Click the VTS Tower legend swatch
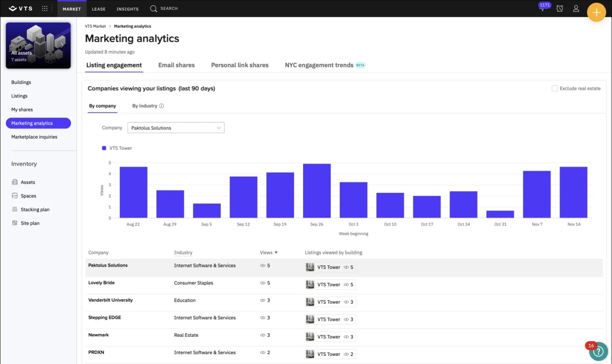612x364 pixels. (x=104, y=148)
